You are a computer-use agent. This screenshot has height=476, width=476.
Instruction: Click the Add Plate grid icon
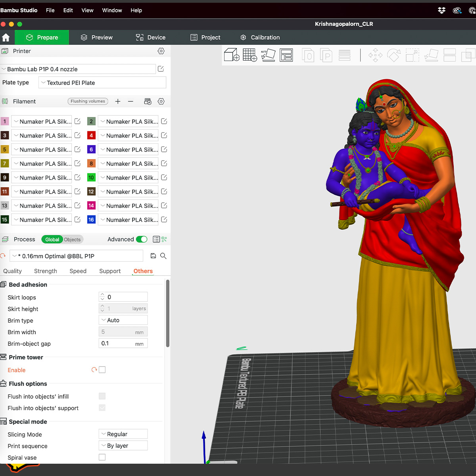(x=250, y=55)
